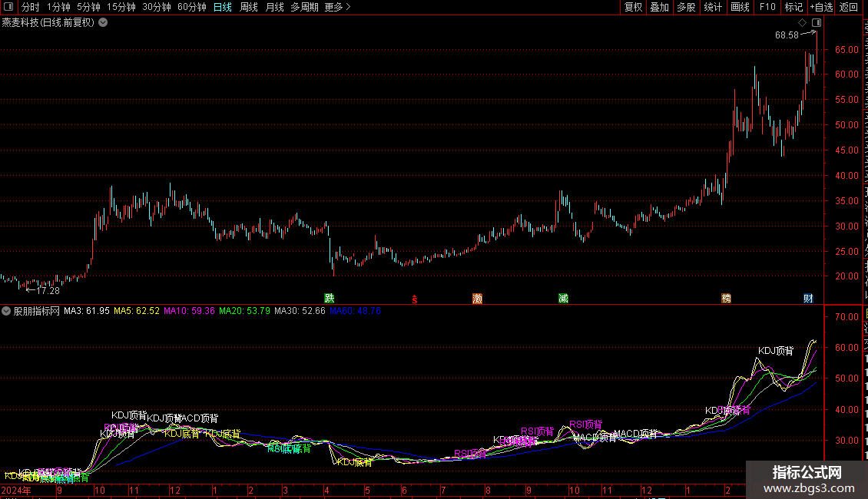Click the +自选 add to watchlist button
This screenshot has width=868, height=499.
pyautogui.click(x=821, y=7)
